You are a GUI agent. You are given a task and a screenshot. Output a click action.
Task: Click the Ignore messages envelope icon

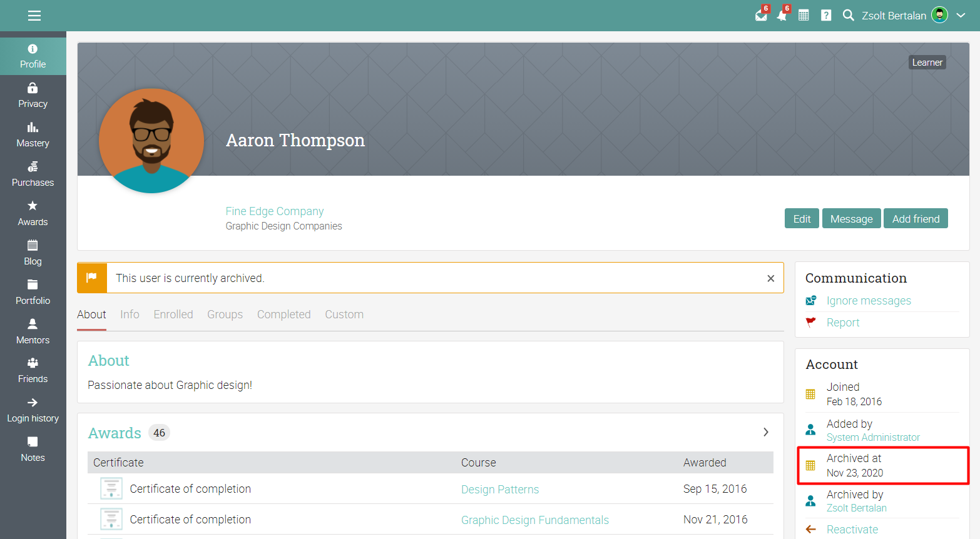pos(811,301)
